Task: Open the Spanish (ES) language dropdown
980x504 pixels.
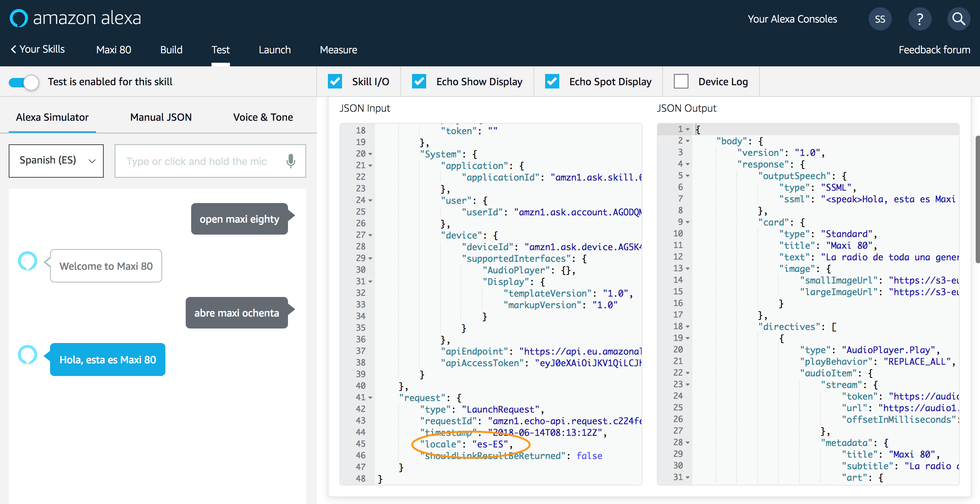Action: (x=55, y=161)
